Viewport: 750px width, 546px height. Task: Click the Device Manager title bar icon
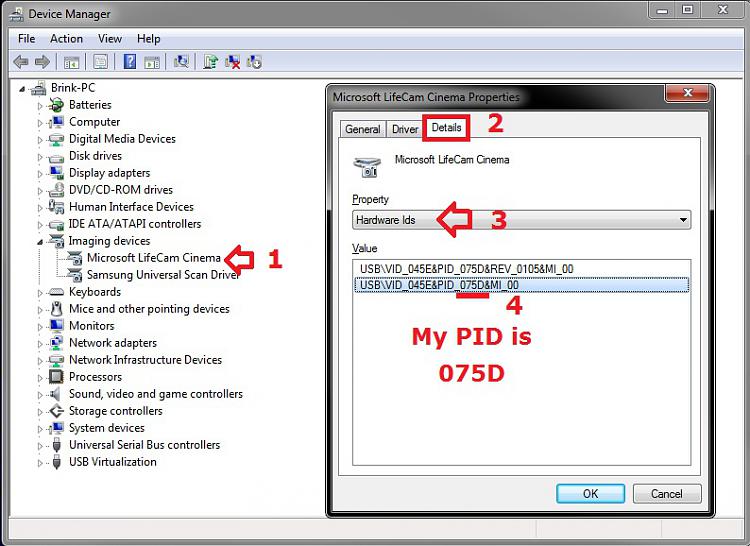[x=16, y=14]
